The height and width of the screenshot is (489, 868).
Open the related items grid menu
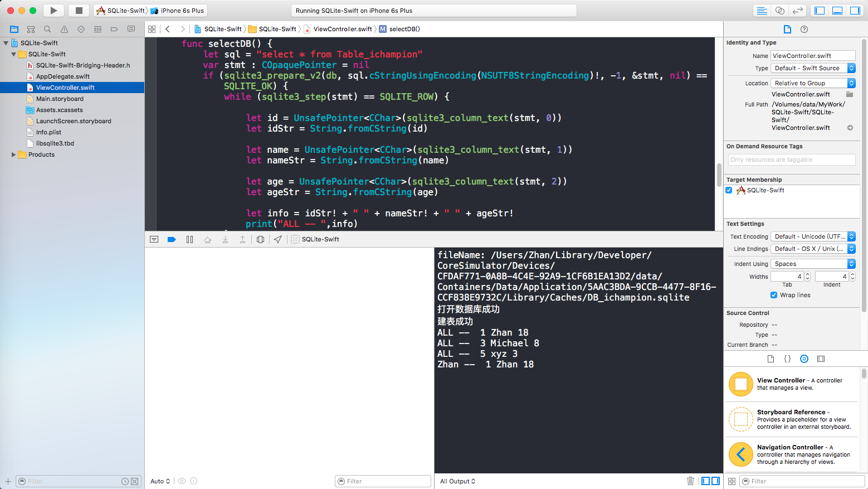click(x=152, y=29)
